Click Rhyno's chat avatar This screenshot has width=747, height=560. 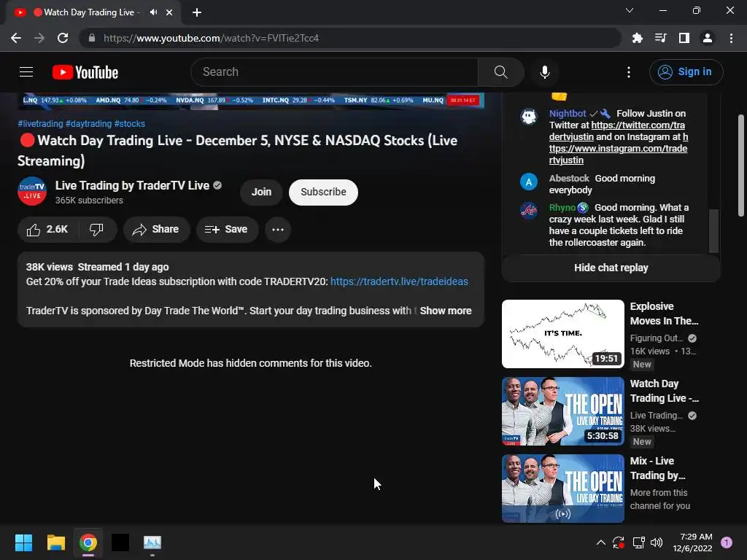click(x=528, y=210)
